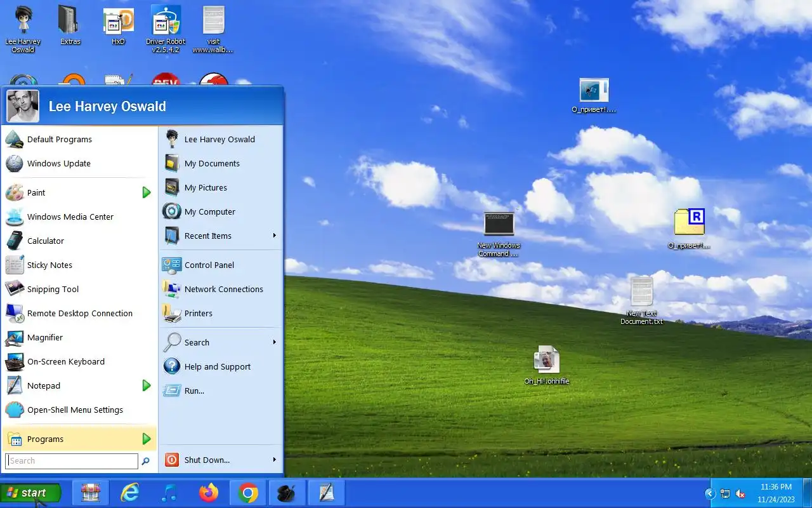Click the network tray icon
The width and height of the screenshot is (812, 508).
tap(725, 493)
